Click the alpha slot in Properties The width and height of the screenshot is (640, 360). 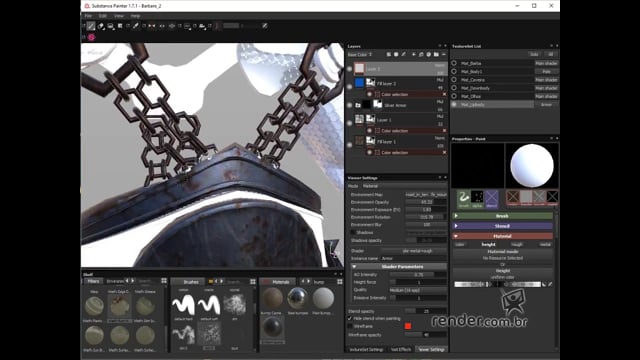(x=477, y=198)
